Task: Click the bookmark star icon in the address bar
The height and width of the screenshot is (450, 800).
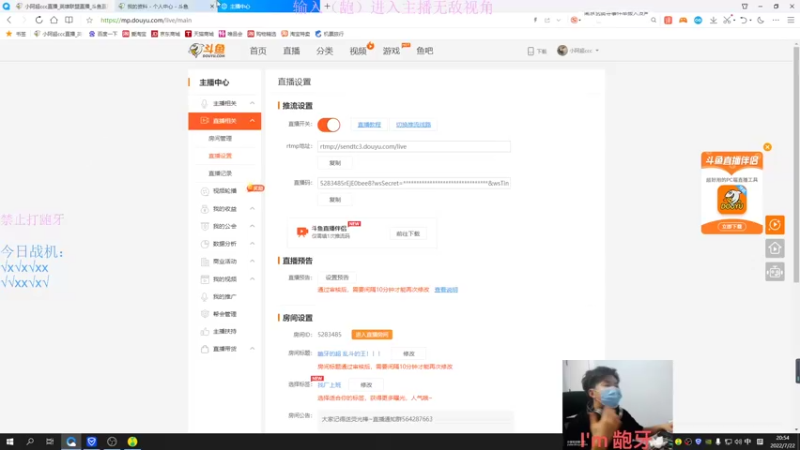Action: (x=89, y=20)
